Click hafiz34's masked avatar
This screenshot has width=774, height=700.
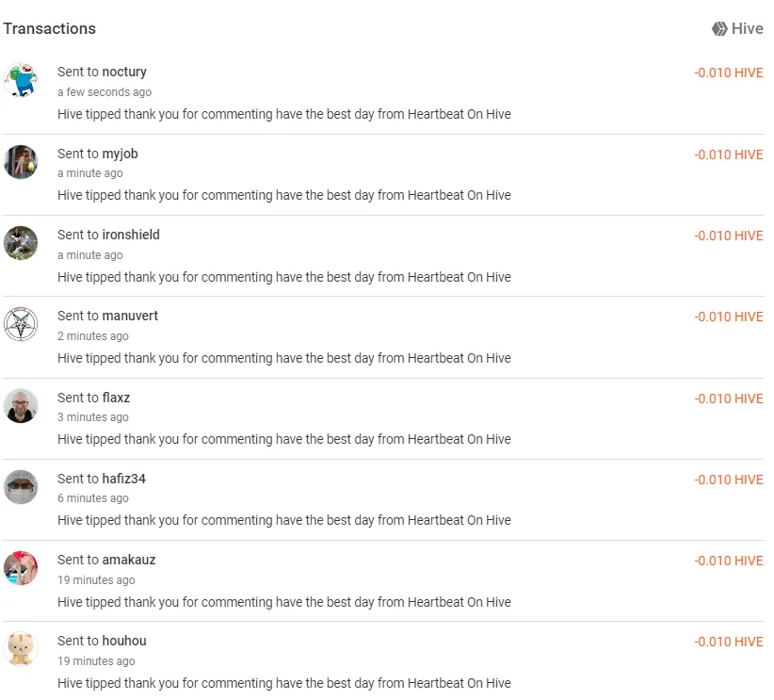(x=21, y=487)
